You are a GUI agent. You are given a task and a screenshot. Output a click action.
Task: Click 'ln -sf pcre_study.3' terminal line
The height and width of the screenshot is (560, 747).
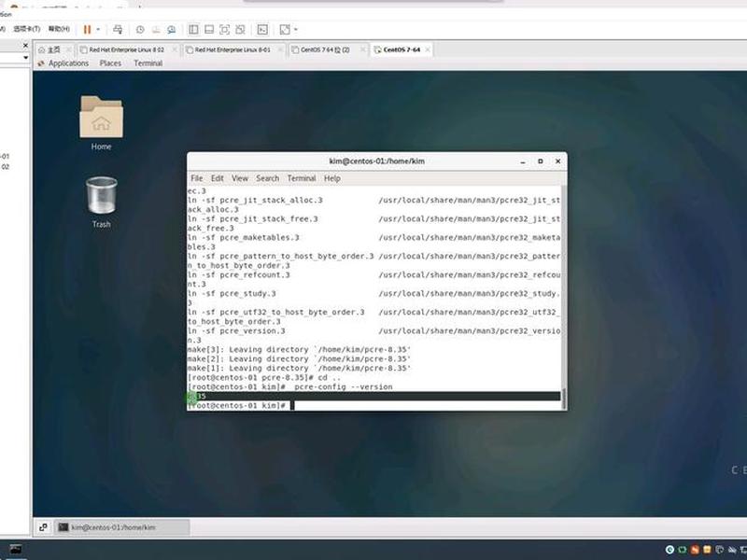point(232,293)
